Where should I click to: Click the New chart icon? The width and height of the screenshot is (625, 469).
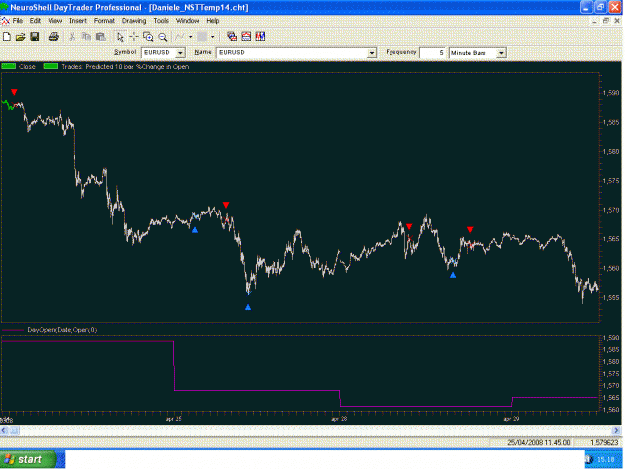[7, 37]
